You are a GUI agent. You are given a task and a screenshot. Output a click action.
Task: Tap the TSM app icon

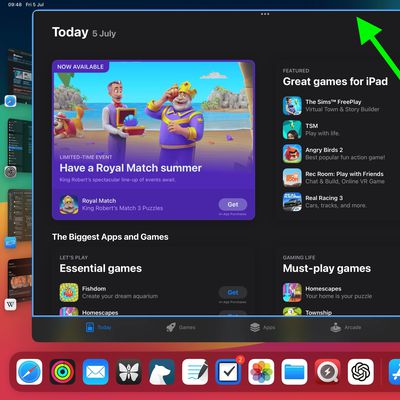point(292,130)
